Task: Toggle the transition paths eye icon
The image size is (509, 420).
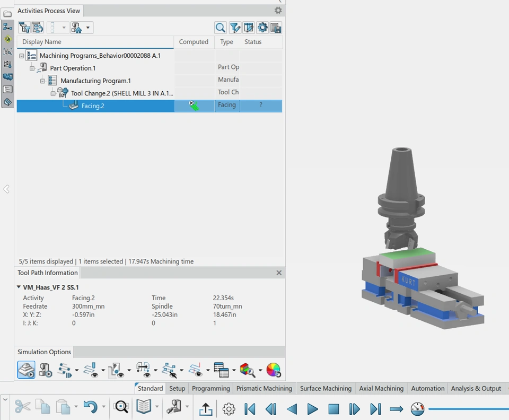Action: click(143, 370)
